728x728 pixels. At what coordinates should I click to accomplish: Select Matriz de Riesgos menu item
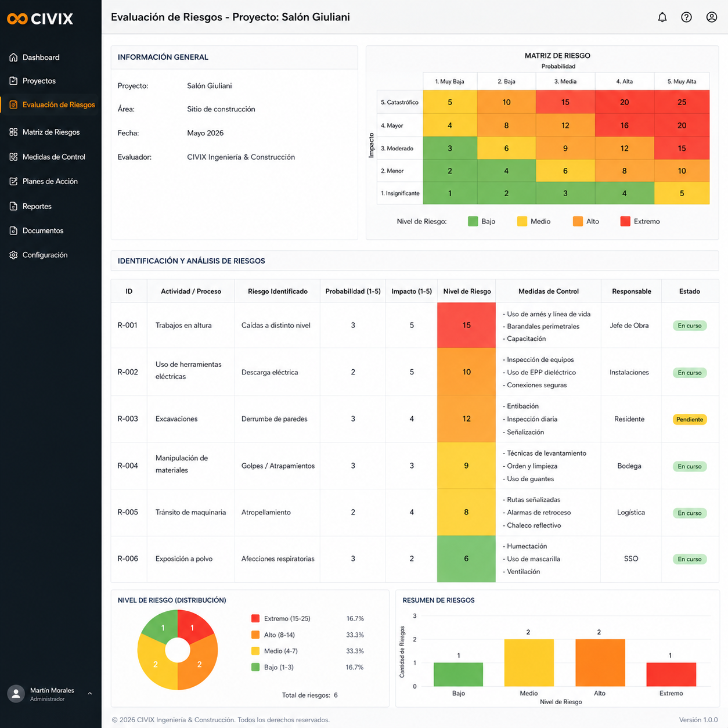(51, 132)
